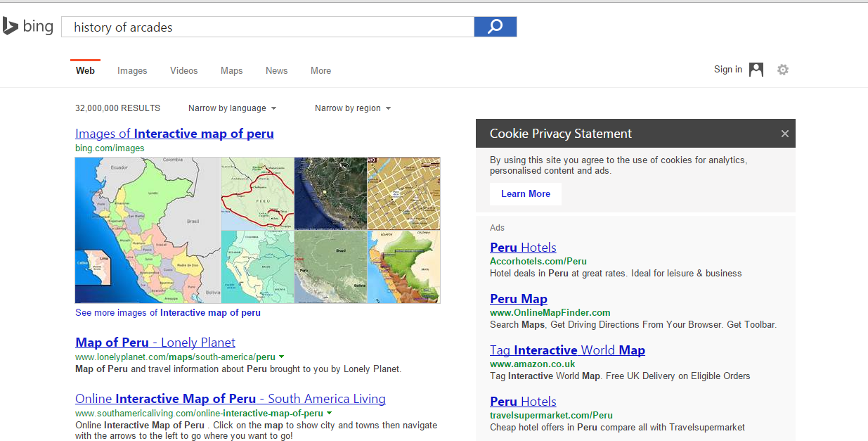This screenshot has width=868, height=441.
Task: Close the Cookie Privacy Statement banner
Action: coord(785,134)
